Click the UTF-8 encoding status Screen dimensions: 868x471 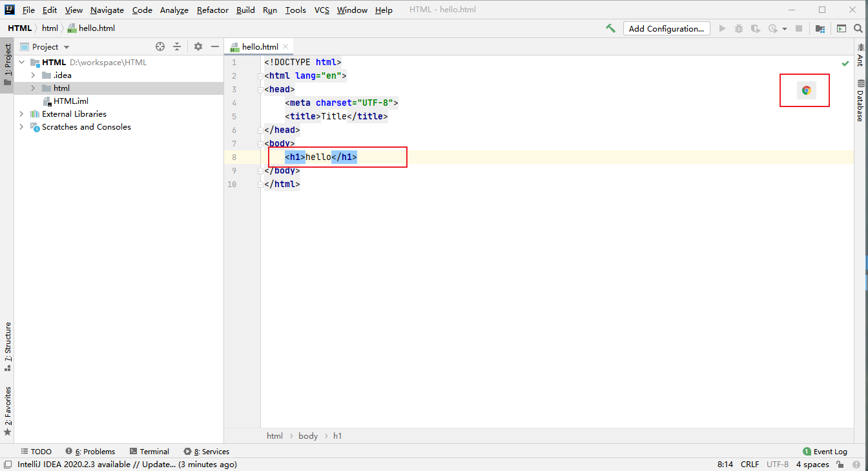pyautogui.click(x=778, y=465)
